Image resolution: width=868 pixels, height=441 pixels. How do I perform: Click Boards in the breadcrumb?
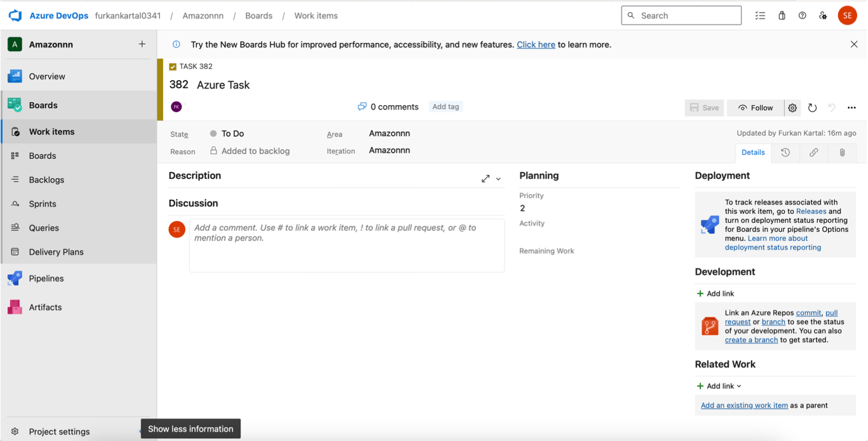(259, 15)
